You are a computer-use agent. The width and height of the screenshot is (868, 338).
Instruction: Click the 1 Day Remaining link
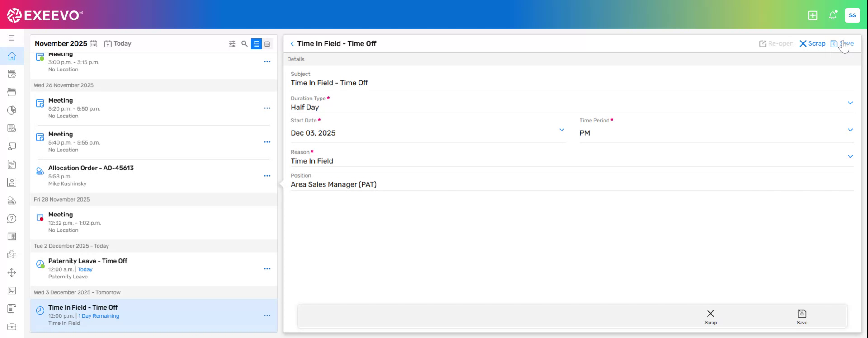point(99,316)
